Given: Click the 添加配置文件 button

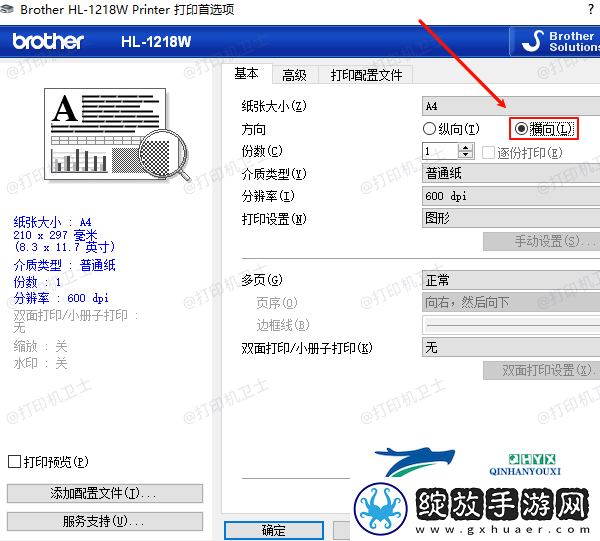Looking at the screenshot, I should [x=105, y=493].
